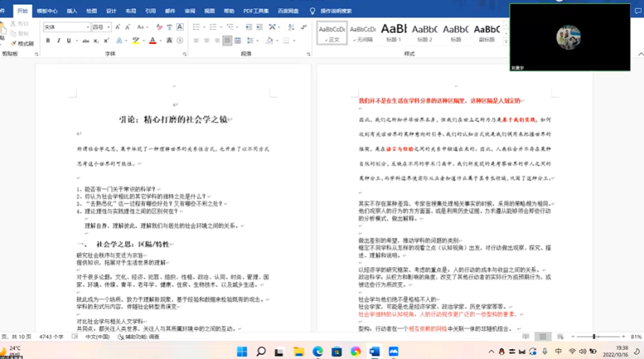Apply the red font color
The image size is (644, 359).
[153, 40]
